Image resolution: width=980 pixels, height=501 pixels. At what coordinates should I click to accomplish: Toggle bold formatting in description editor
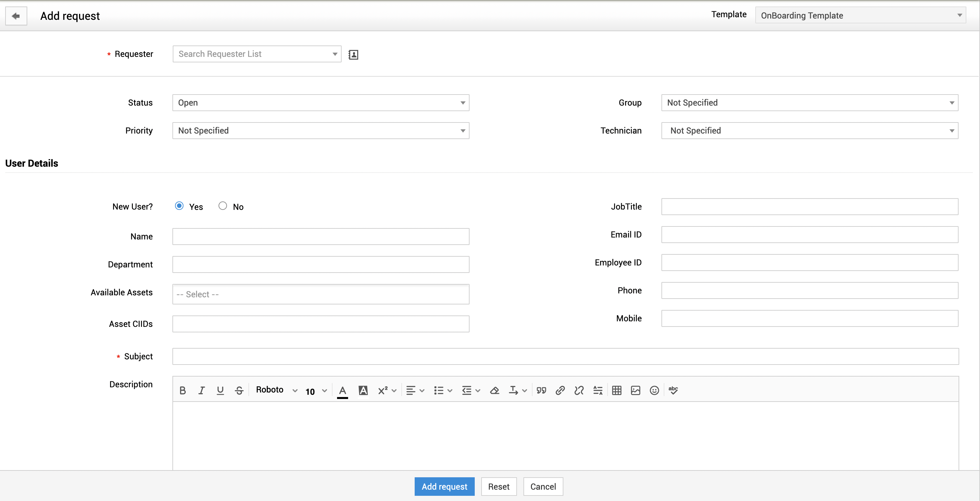click(x=182, y=390)
